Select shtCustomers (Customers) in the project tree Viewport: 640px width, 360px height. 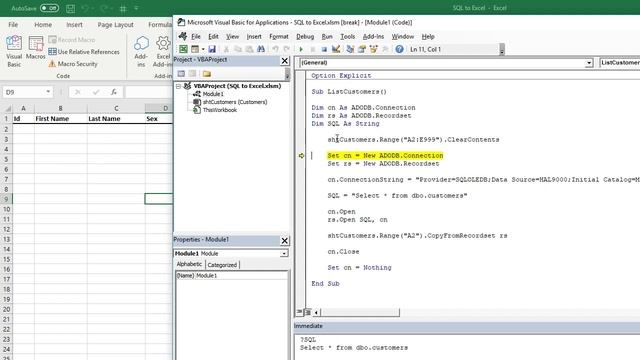pos(235,102)
